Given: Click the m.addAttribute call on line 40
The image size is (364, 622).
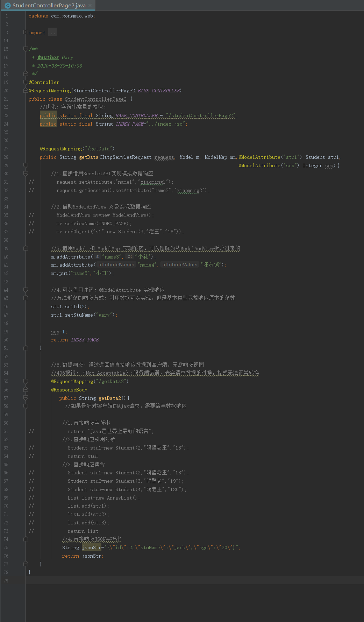Looking at the screenshot, I should point(72,257).
